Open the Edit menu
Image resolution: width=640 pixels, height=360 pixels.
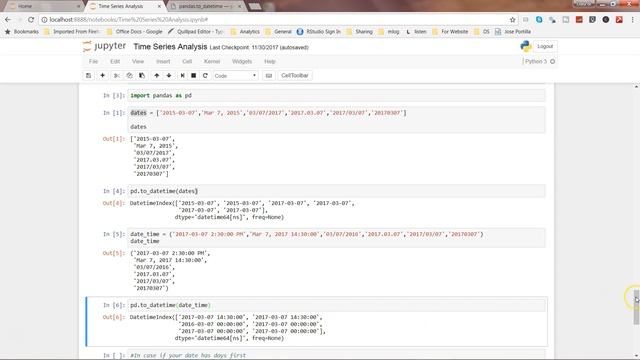coord(115,62)
